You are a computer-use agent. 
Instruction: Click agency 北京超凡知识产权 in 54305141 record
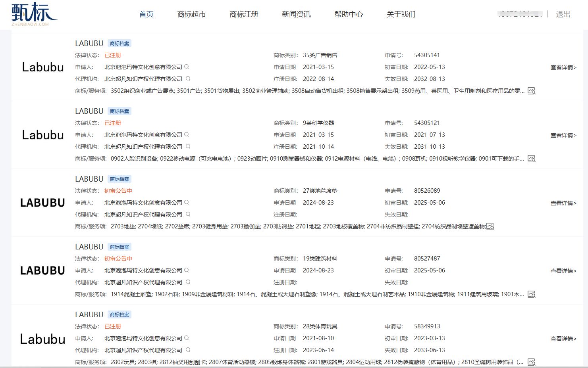(x=143, y=79)
